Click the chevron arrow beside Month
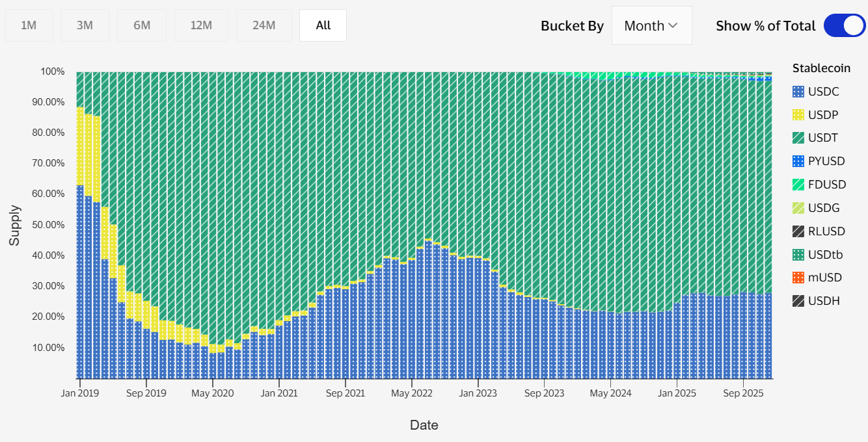 tap(673, 26)
